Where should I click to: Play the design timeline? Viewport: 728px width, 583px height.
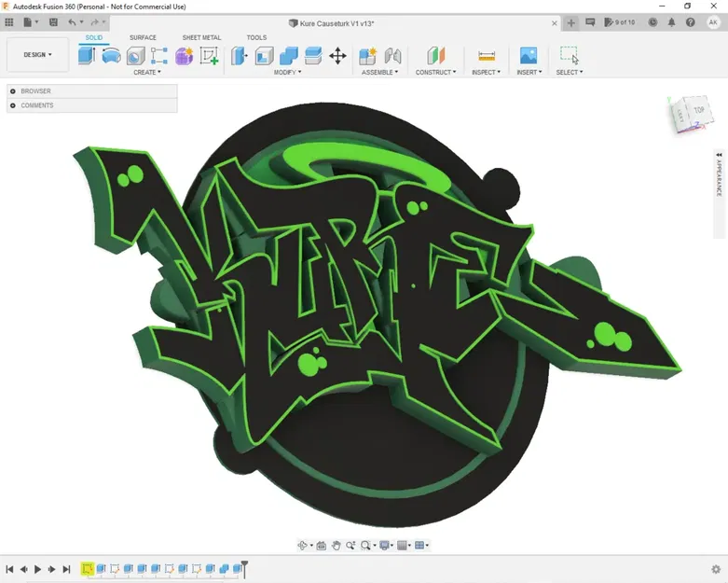(38, 569)
